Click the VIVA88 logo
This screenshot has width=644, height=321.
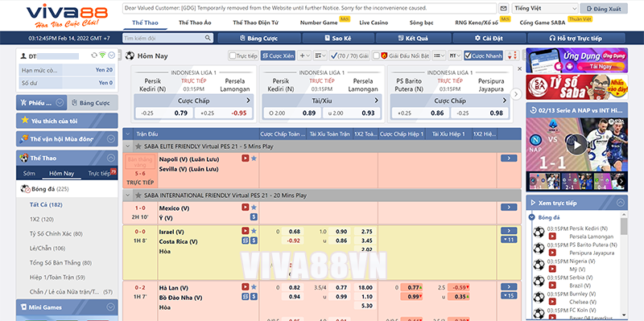[67, 15]
